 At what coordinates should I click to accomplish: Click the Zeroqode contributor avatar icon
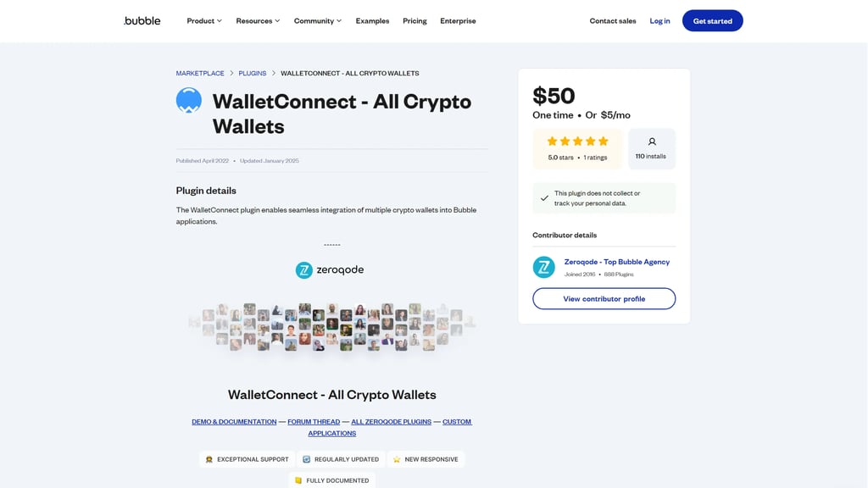click(x=543, y=268)
